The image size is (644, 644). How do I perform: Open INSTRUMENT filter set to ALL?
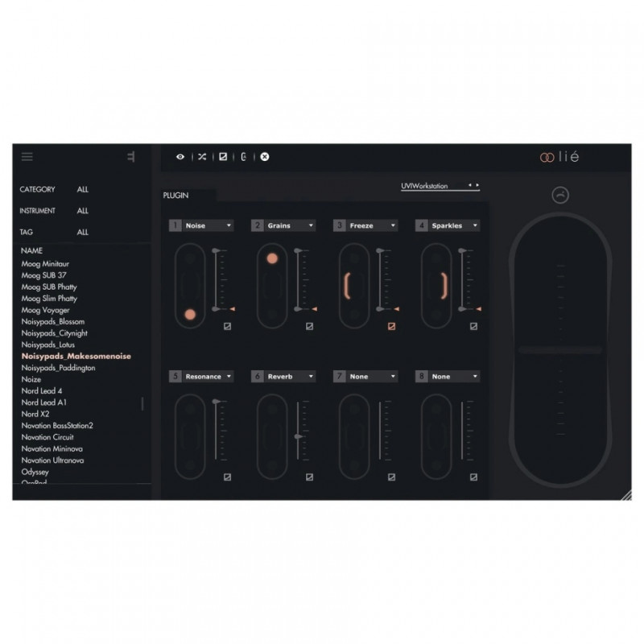82,211
